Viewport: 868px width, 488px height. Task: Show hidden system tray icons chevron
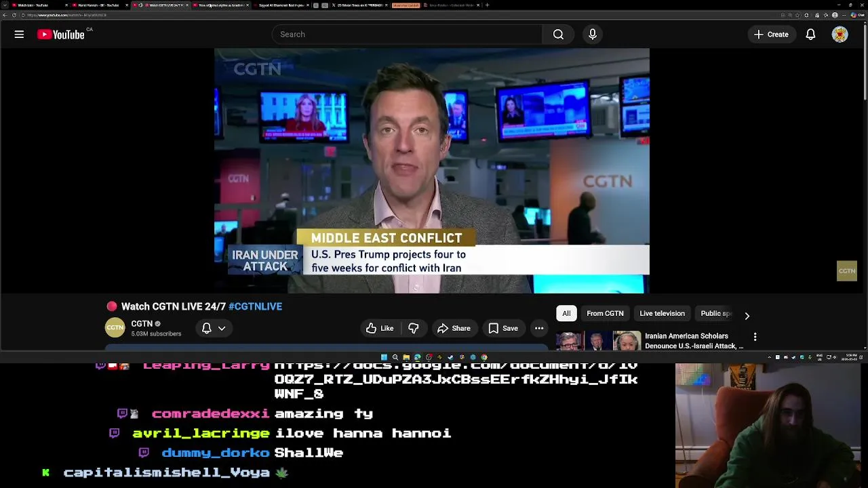(x=770, y=357)
